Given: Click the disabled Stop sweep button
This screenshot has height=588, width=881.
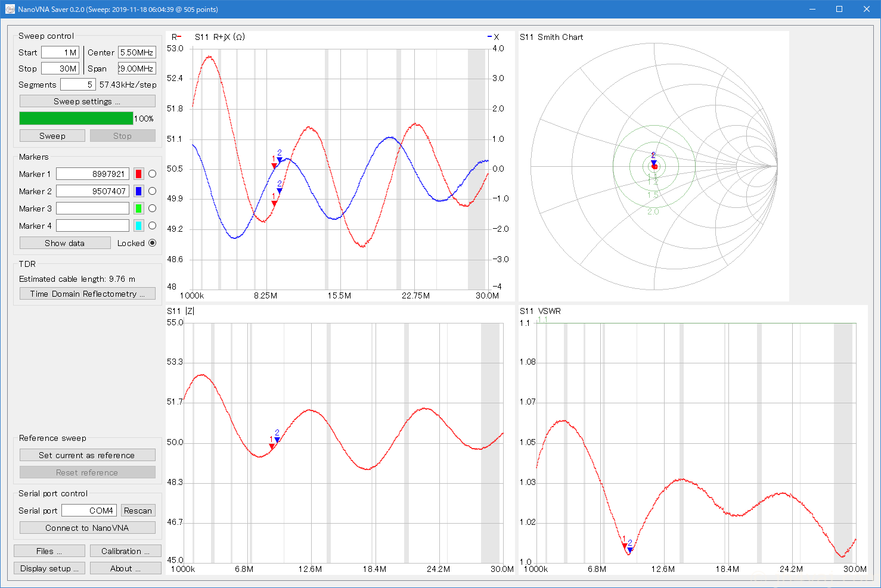Looking at the screenshot, I should 122,136.
